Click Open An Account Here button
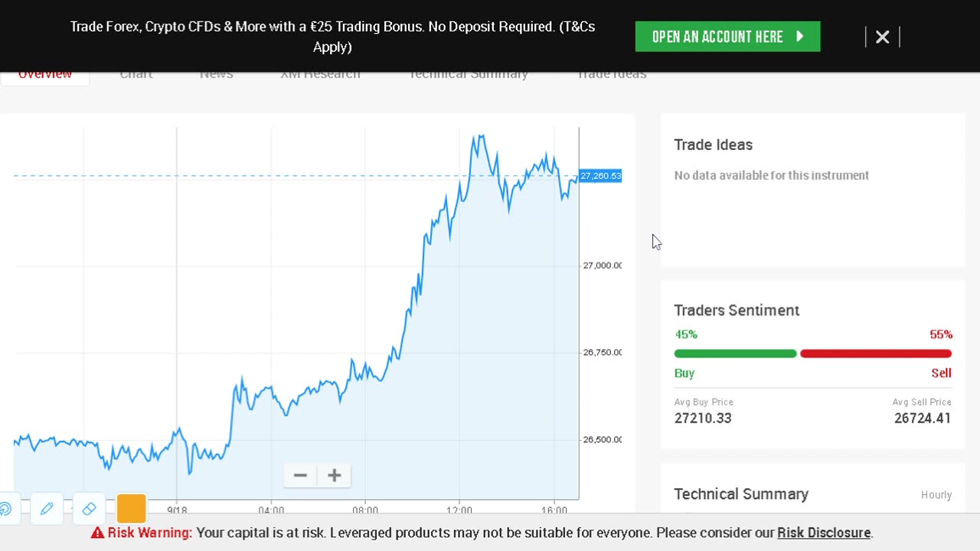 point(727,37)
